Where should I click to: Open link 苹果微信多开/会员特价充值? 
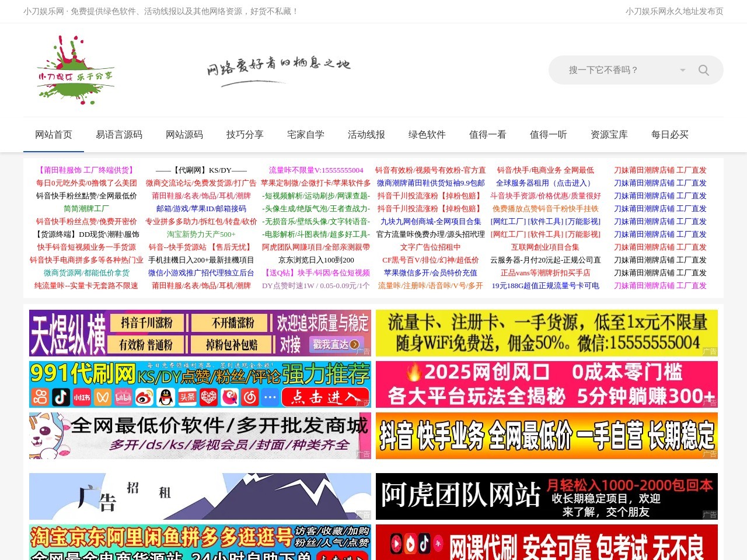point(431,273)
